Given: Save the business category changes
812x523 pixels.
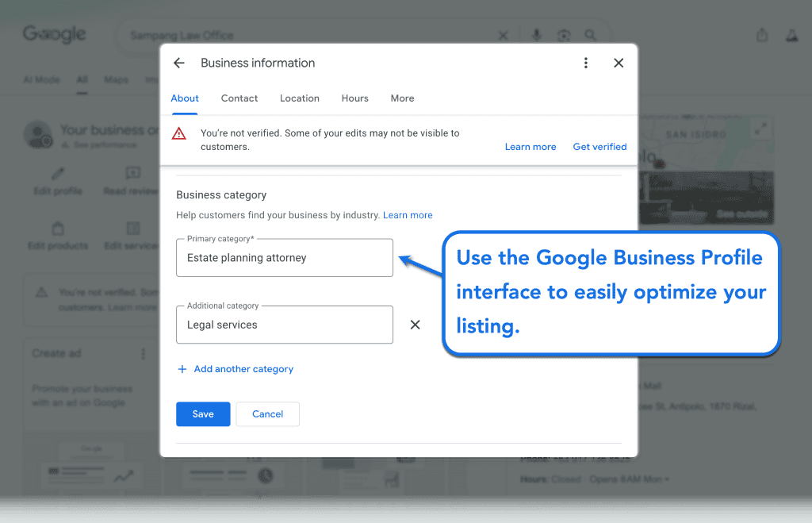Looking at the screenshot, I should (x=203, y=414).
